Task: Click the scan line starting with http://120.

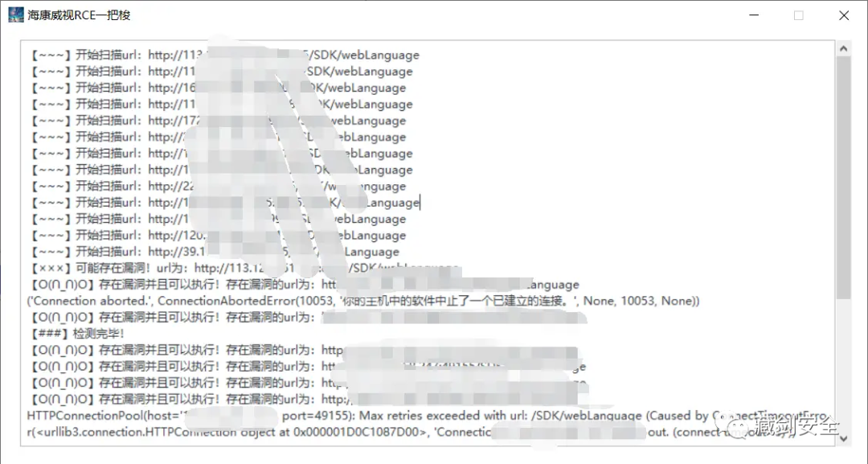Action: coord(217,236)
